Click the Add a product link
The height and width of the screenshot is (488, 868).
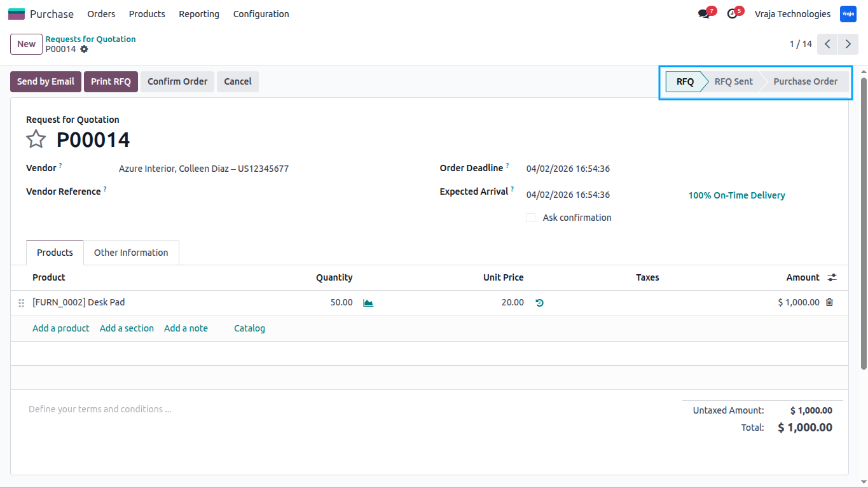(61, 328)
